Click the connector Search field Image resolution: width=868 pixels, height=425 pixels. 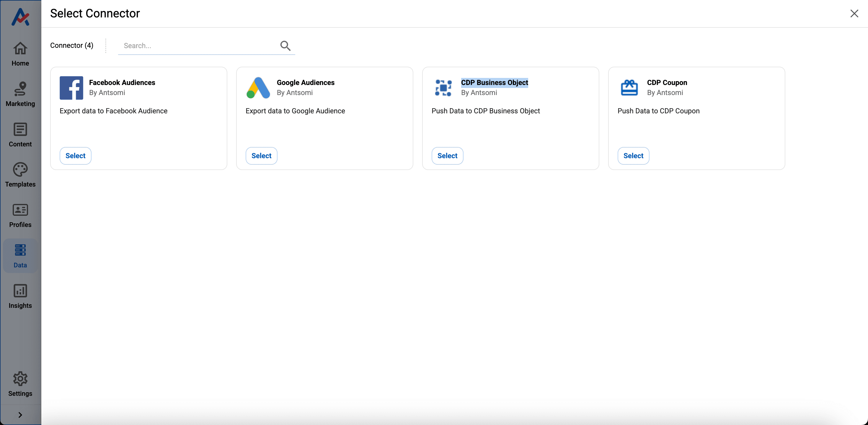[x=199, y=46]
